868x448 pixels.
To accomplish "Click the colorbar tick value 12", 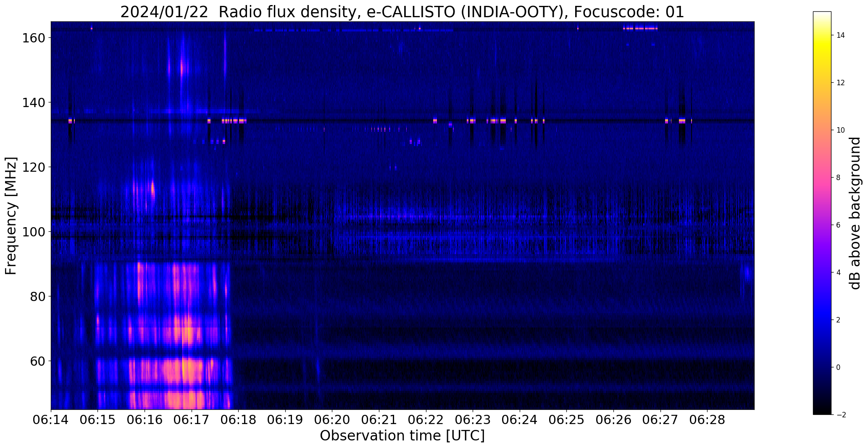I will point(840,83).
